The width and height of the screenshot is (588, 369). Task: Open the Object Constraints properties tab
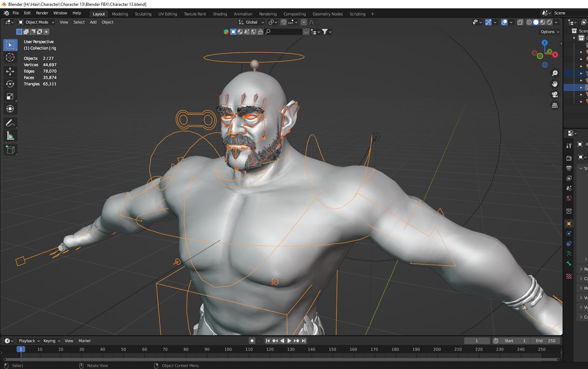click(x=569, y=244)
